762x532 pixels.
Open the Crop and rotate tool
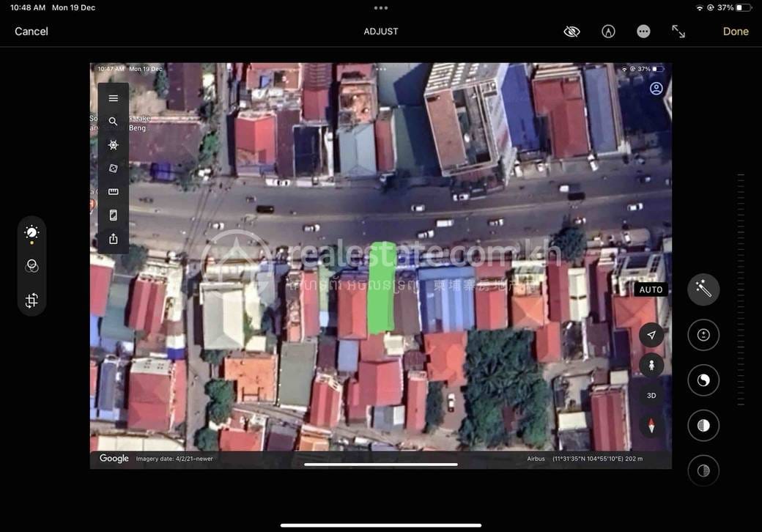point(32,300)
